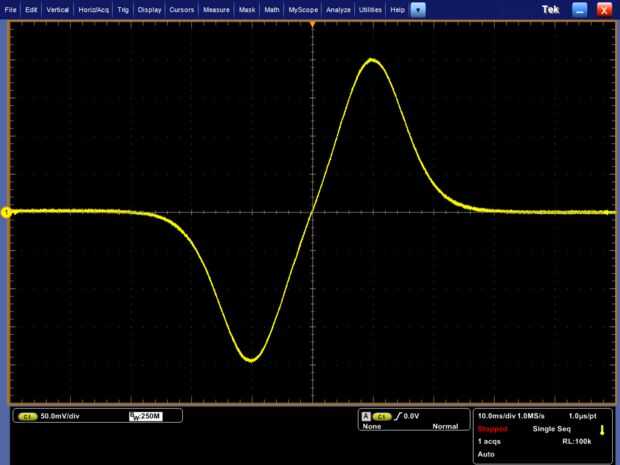
Task: Click the 1.0µs/pt resolution readout
Action: [x=582, y=416]
